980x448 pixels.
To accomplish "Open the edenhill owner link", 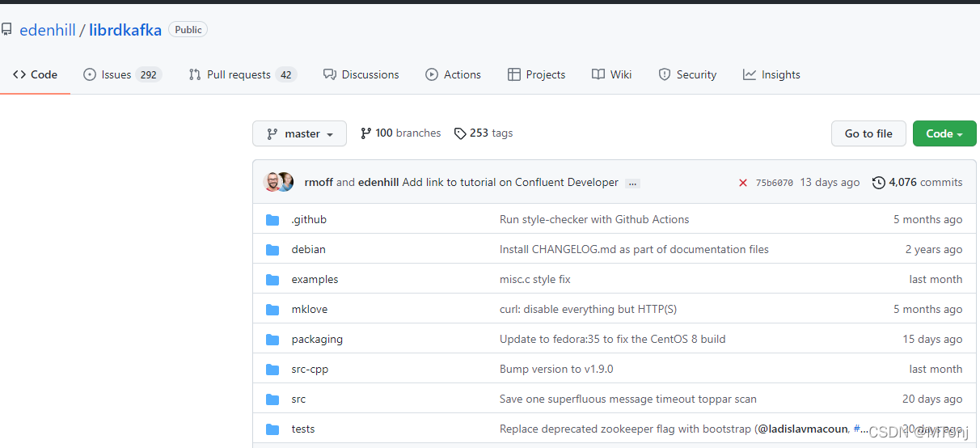I will coord(48,30).
